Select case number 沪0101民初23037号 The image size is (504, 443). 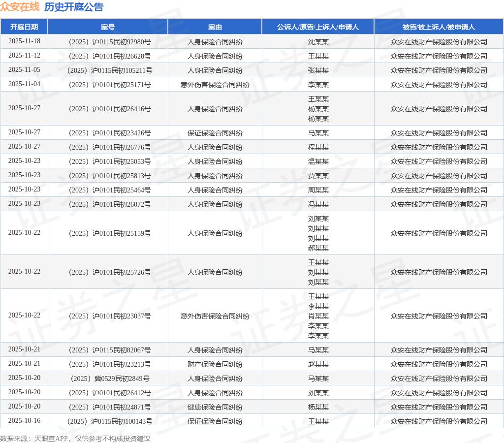point(110,316)
